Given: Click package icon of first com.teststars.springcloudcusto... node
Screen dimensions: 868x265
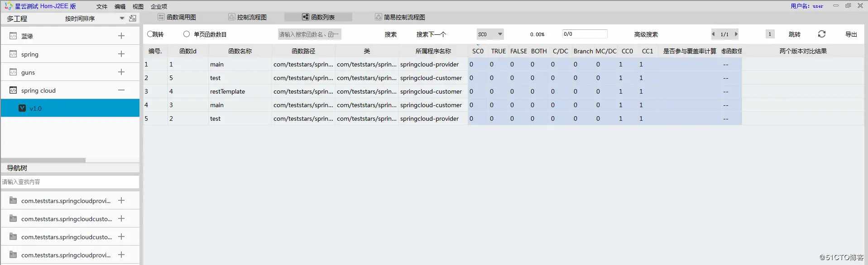Looking at the screenshot, I should 13,218.
